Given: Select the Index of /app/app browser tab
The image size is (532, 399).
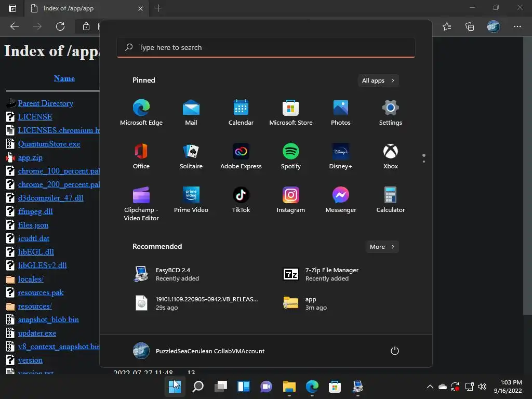Looking at the screenshot, I should coord(87,8).
